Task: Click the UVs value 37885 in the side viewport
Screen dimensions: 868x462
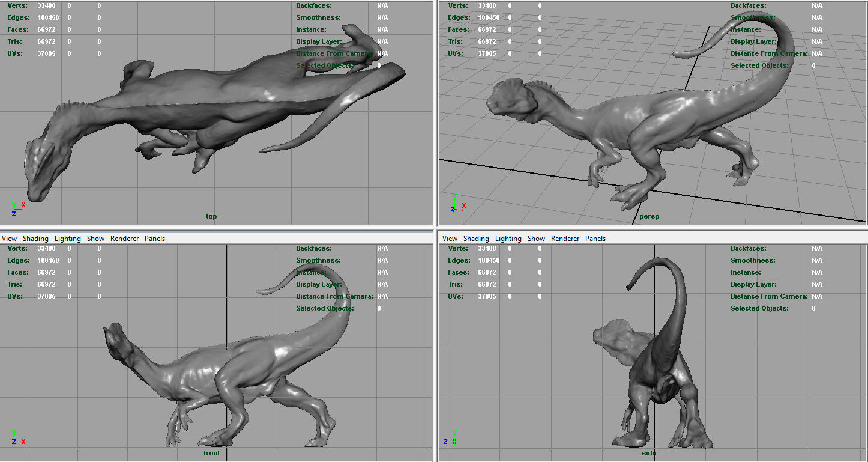Action: 487,296
